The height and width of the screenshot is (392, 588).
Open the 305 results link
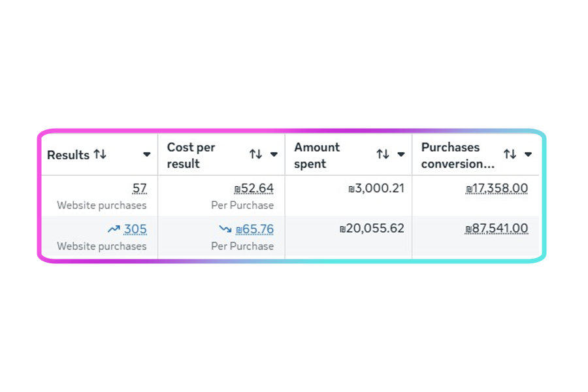tap(135, 229)
